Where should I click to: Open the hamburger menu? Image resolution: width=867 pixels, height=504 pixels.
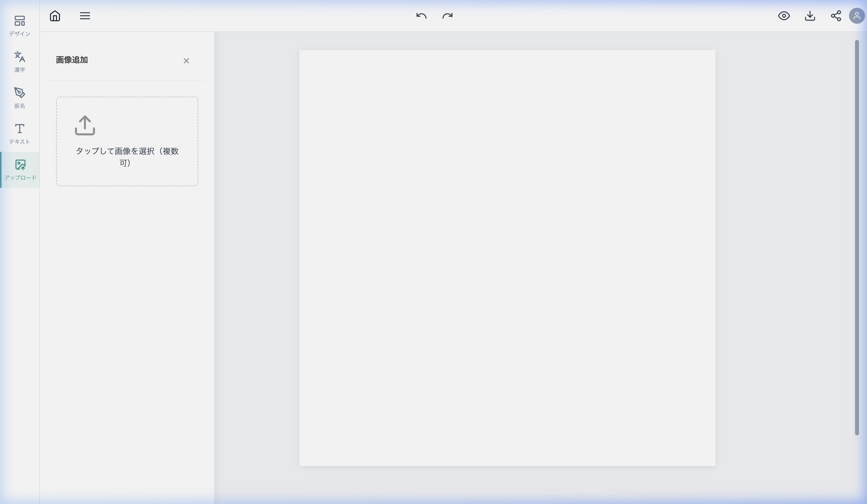[x=85, y=16]
